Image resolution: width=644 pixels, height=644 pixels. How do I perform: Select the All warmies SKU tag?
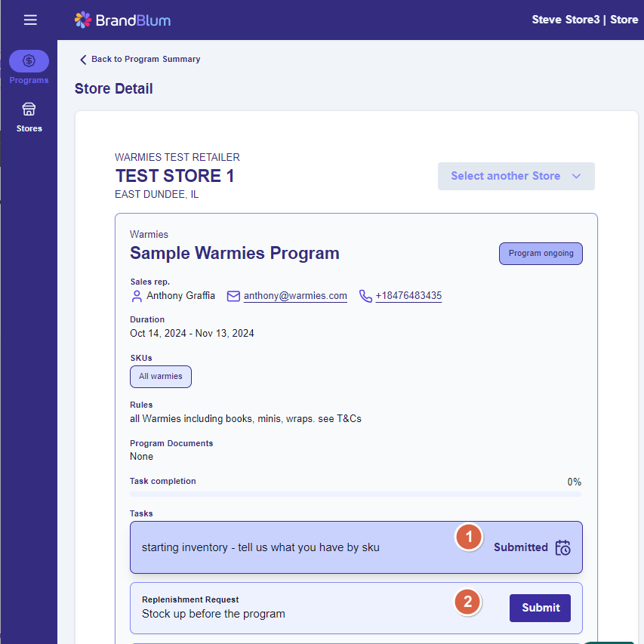(x=161, y=377)
